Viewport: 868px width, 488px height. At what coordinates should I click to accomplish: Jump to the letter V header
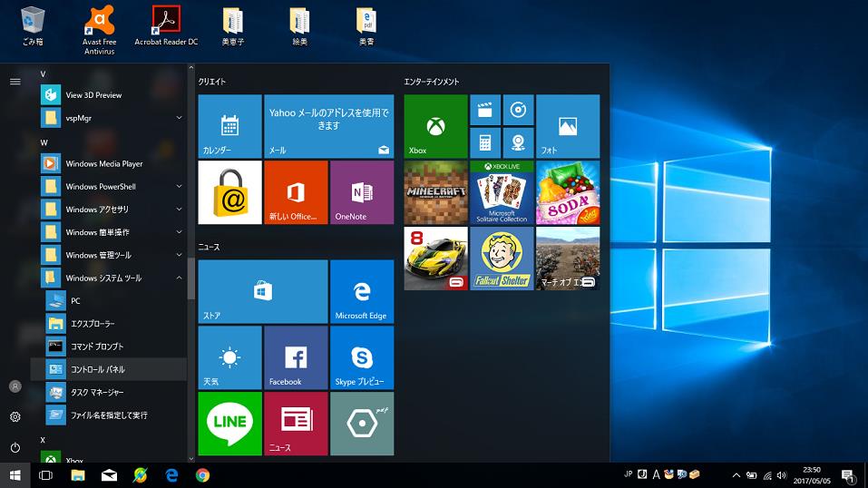tap(43, 73)
